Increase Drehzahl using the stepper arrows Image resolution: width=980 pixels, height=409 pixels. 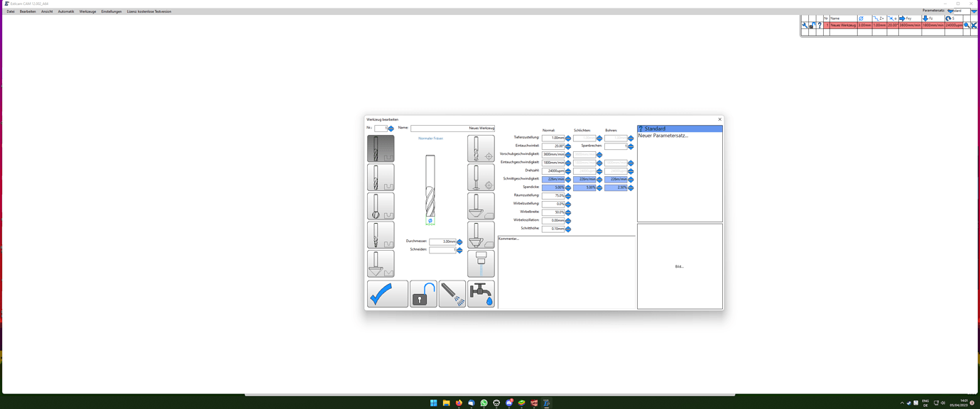pos(567,170)
